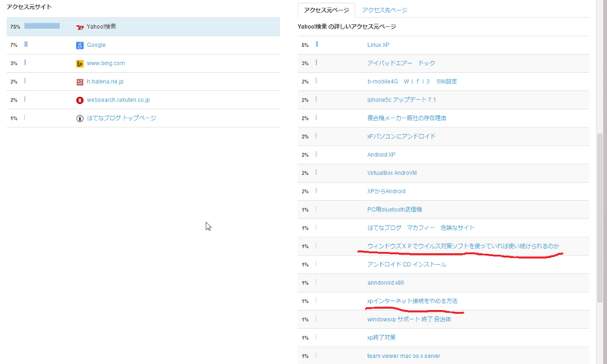
Task: Open the アンドロイド CD インストール link
Action: point(407,265)
